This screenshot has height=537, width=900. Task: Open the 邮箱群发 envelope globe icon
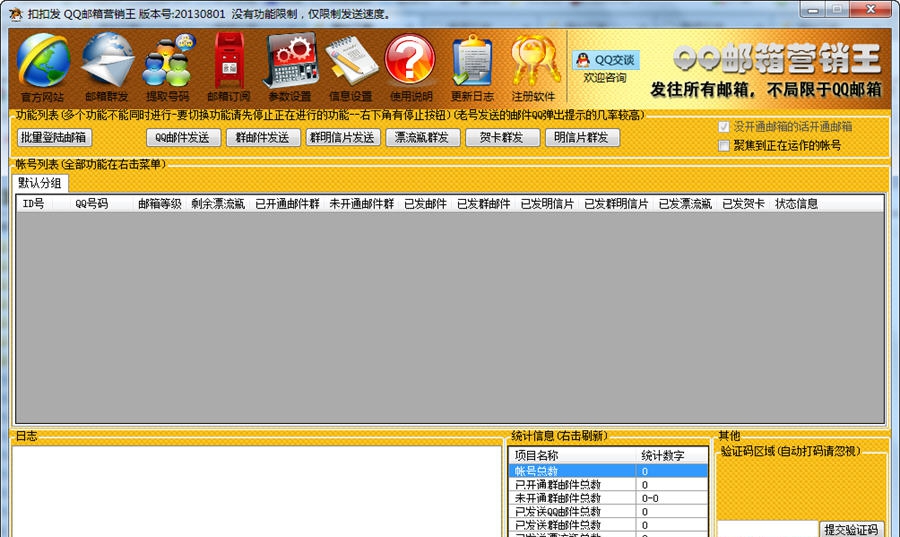pyautogui.click(x=107, y=67)
